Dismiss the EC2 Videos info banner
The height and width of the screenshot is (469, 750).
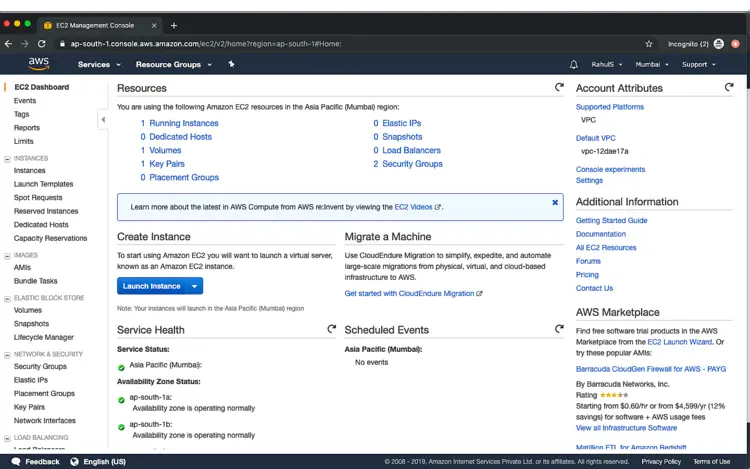tap(555, 202)
